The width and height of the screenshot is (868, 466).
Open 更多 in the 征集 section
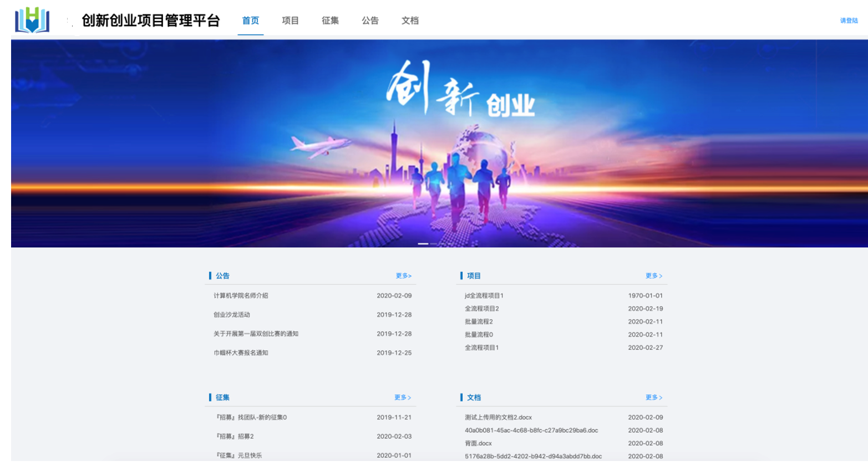(x=403, y=397)
